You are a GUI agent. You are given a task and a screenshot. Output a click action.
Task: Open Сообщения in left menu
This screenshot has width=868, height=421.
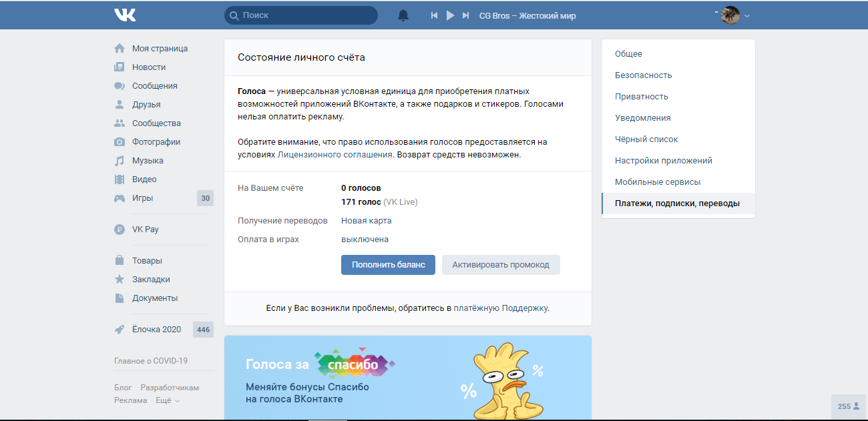point(155,85)
